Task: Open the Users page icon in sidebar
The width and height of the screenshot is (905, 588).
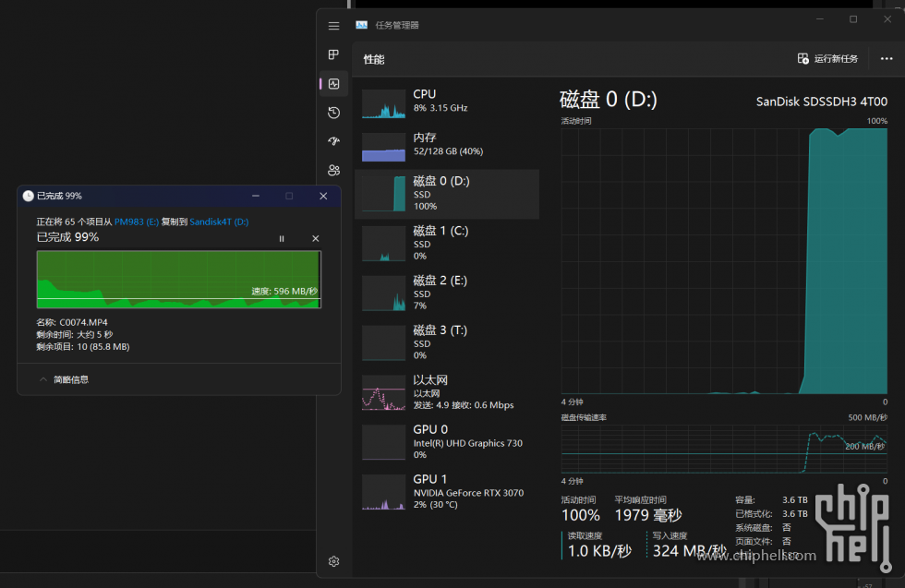Action: (333, 170)
